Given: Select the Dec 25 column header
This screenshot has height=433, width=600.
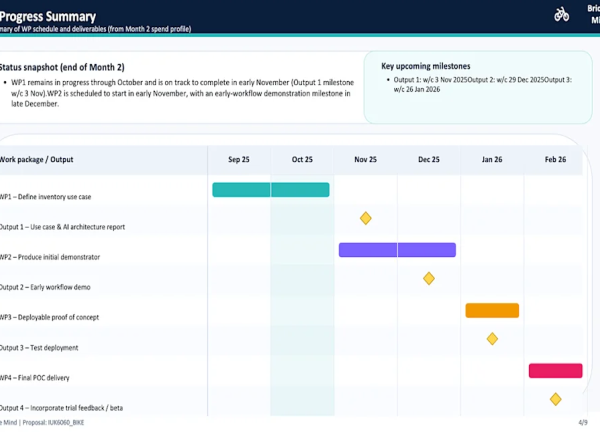Looking at the screenshot, I should [x=429, y=160].
